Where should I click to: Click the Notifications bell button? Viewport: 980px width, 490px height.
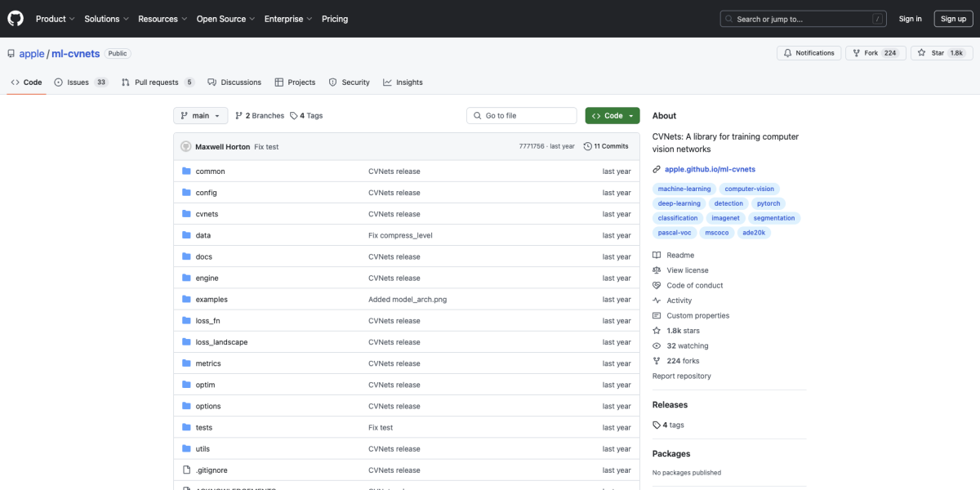click(x=808, y=53)
